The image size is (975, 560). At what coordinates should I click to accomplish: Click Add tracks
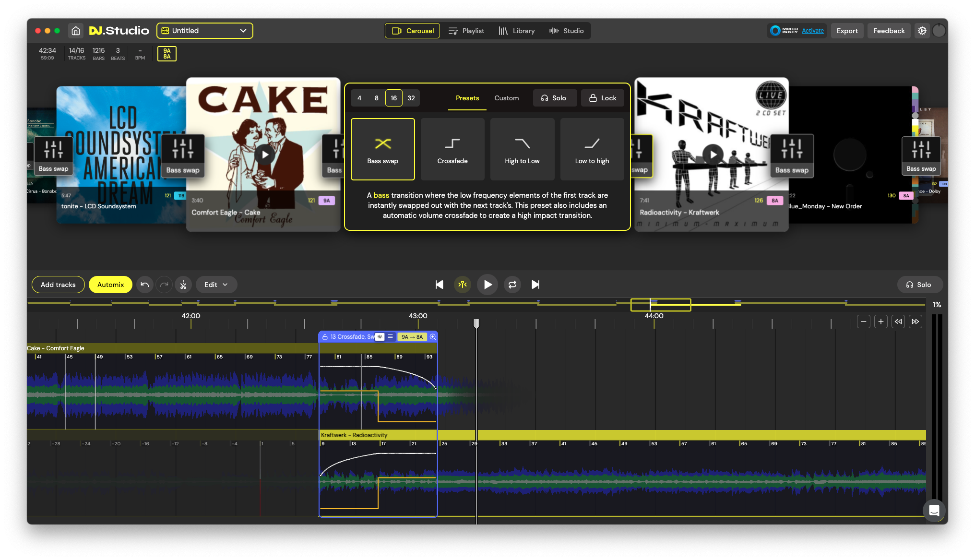pyautogui.click(x=58, y=285)
